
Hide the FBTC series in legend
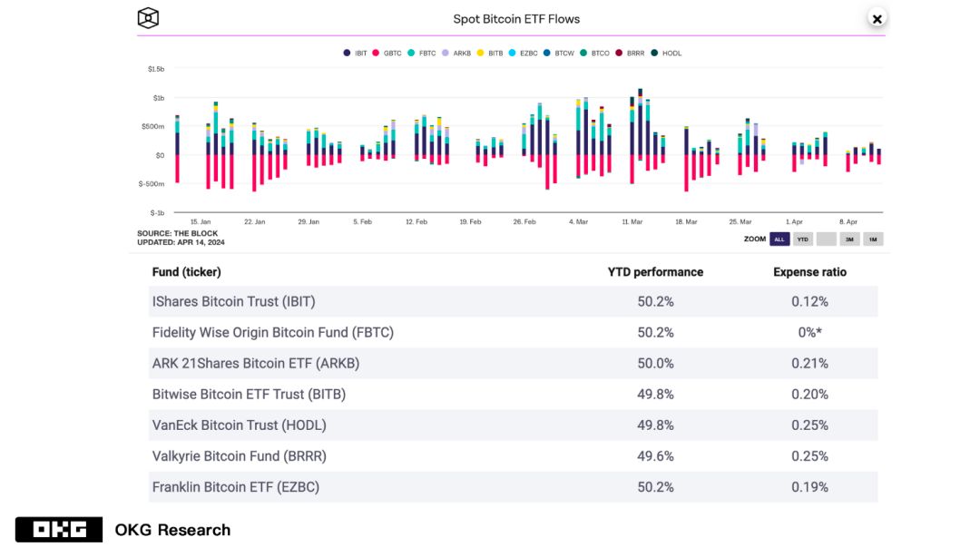(x=423, y=54)
